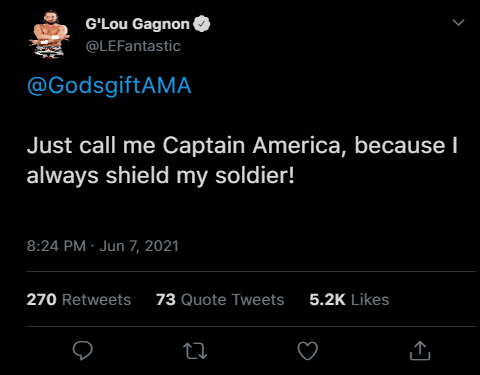Click the 'always shield my soldier!' text line
This screenshot has height=375, width=480.
tap(161, 175)
